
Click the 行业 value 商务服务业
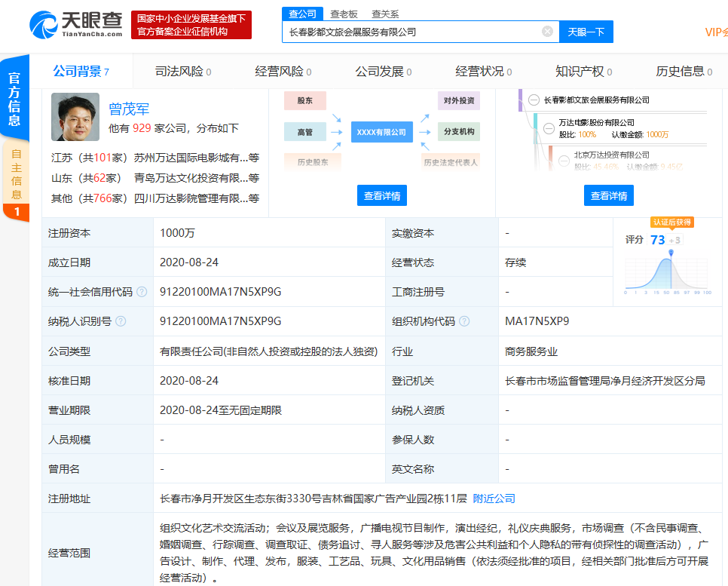pyautogui.click(x=531, y=351)
